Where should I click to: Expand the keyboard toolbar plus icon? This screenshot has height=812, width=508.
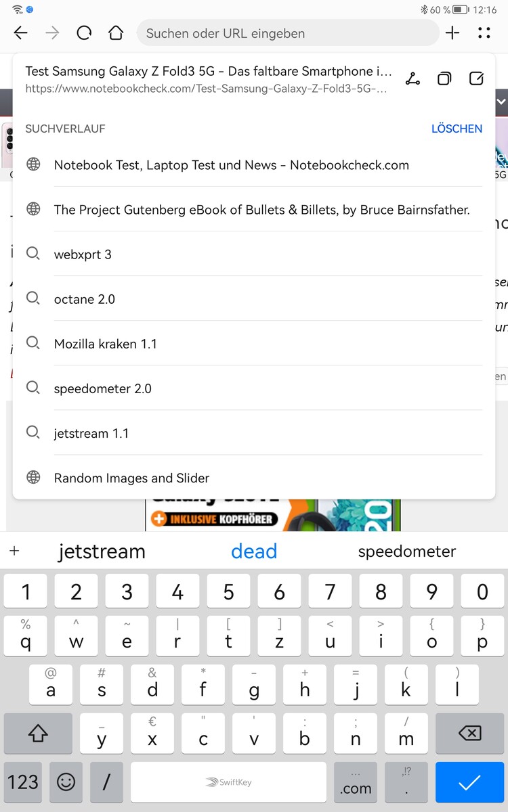[14, 551]
